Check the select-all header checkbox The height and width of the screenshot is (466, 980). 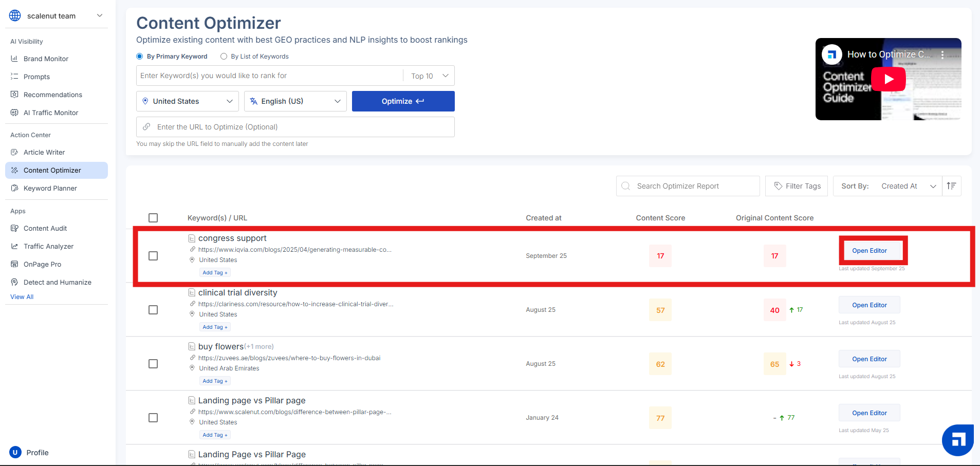tap(153, 218)
